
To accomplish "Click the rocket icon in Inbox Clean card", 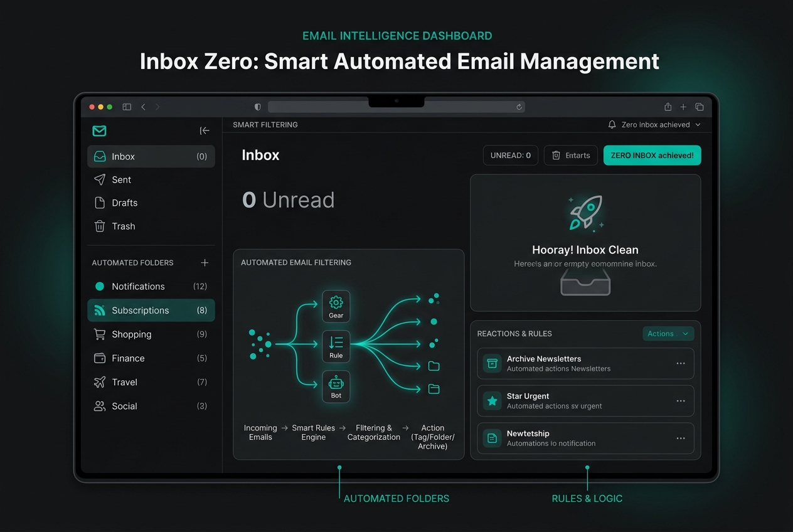I will (x=585, y=213).
